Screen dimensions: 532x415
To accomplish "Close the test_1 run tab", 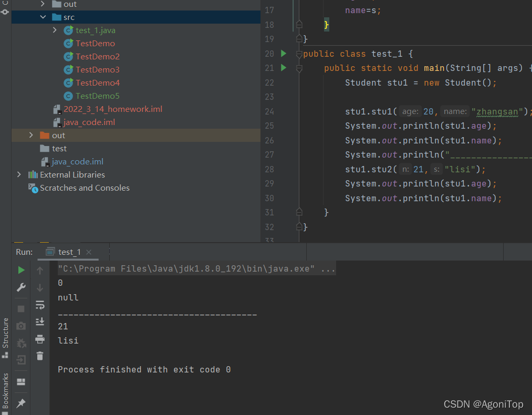I will click(x=89, y=252).
